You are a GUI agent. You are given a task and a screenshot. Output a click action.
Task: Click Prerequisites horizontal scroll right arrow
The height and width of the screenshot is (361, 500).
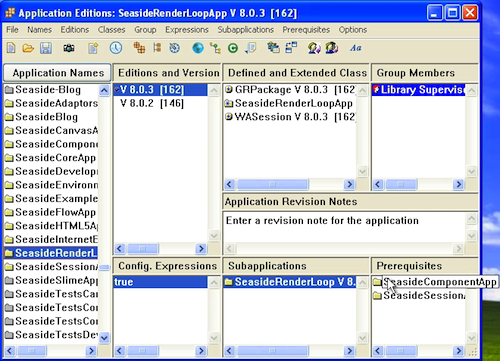click(x=459, y=350)
